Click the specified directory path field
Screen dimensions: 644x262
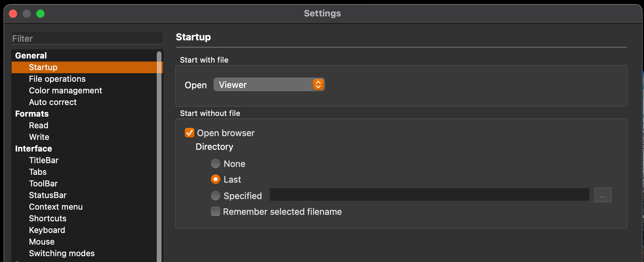coord(429,195)
